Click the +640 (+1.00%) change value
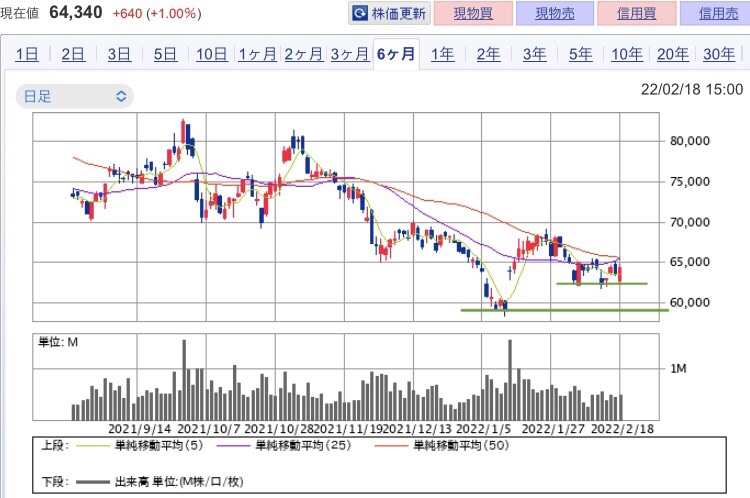Screen dimensions: 750x498 pos(157,13)
